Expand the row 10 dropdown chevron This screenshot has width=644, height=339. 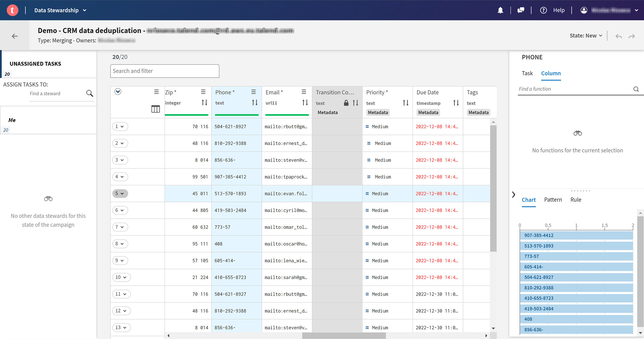point(125,277)
